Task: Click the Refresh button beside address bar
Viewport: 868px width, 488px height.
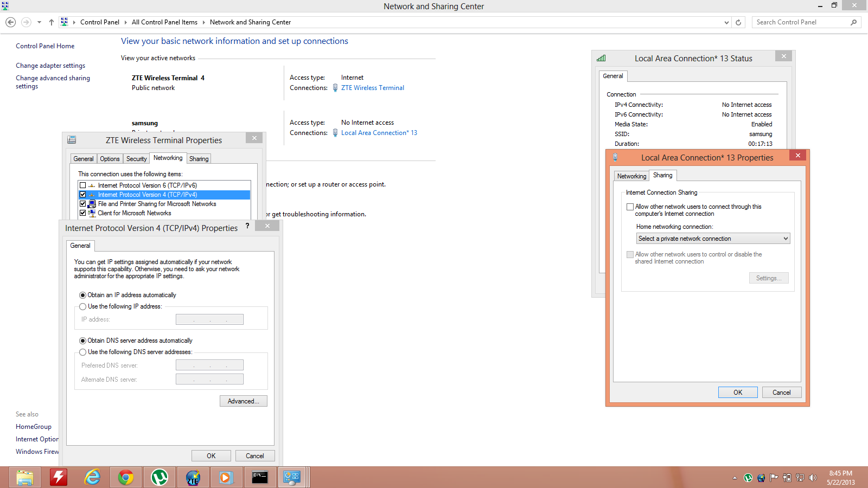Action: (738, 22)
